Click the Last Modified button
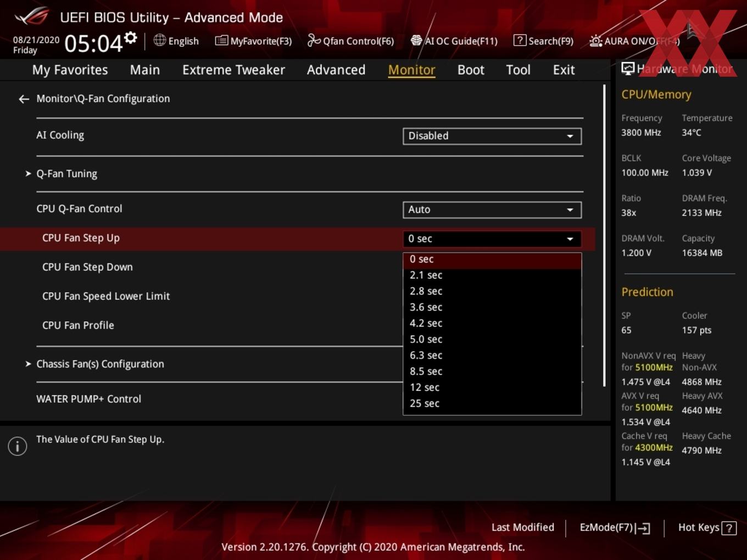Image resolution: width=747 pixels, height=560 pixels. click(523, 528)
